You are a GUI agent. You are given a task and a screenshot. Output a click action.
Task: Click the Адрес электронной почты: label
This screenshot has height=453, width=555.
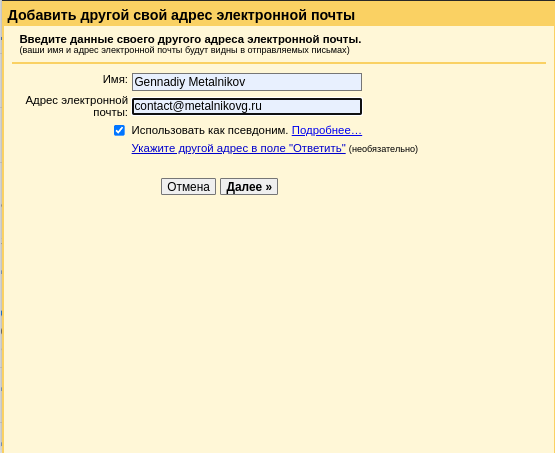[x=76, y=106]
